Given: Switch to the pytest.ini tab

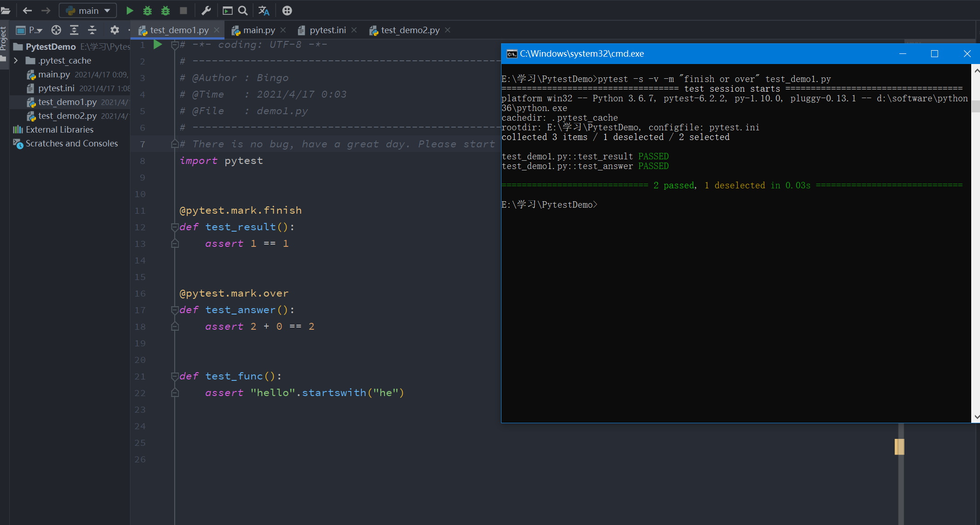Looking at the screenshot, I should point(327,30).
